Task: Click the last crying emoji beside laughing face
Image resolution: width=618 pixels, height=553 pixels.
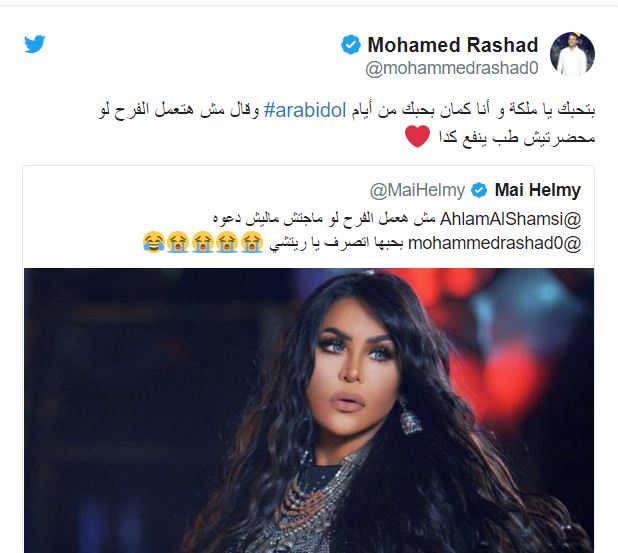Action: click(178, 242)
